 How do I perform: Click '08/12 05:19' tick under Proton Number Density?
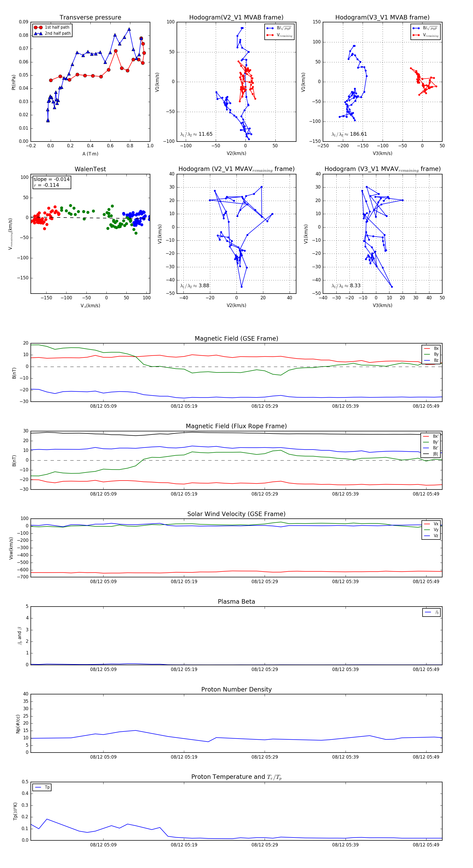click(x=184, y=757)
